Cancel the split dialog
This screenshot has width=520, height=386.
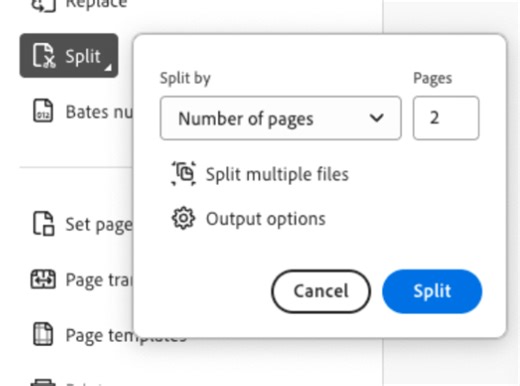tap(321, 291)
